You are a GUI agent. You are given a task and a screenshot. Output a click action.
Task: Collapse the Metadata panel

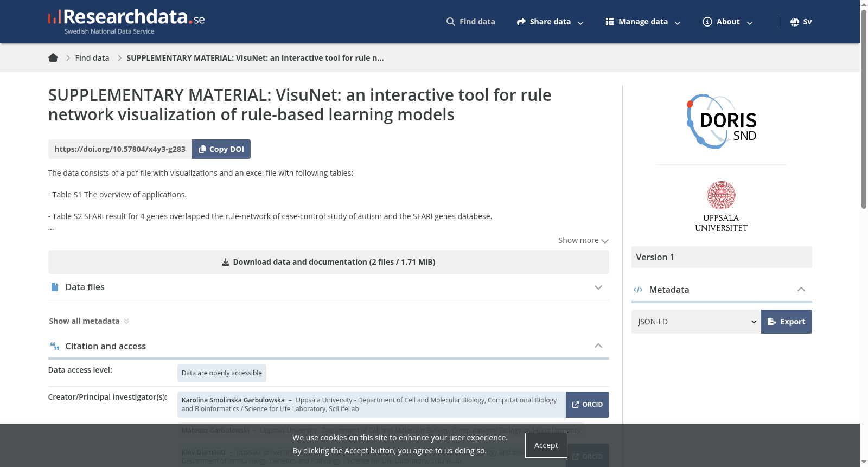click(x=722, y=290)
